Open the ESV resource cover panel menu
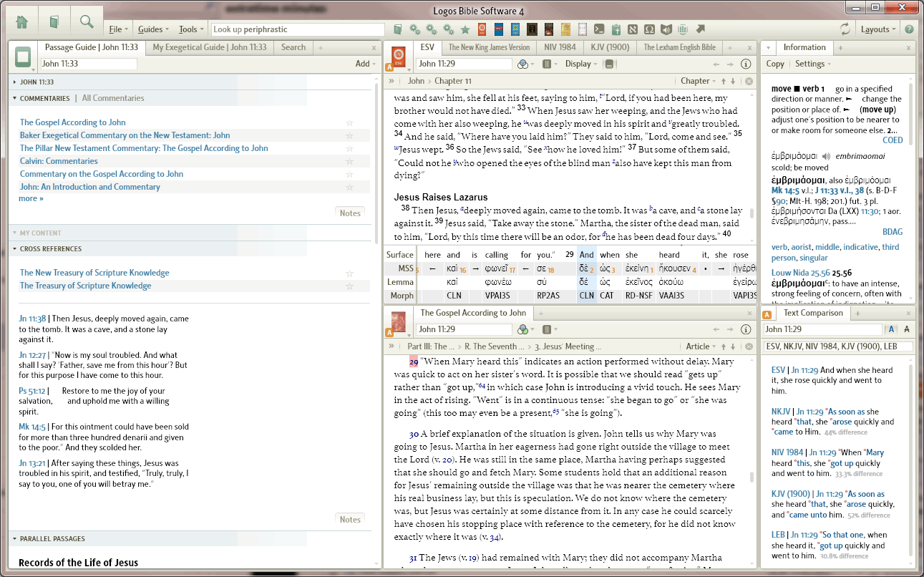 (x=398, y=57)
